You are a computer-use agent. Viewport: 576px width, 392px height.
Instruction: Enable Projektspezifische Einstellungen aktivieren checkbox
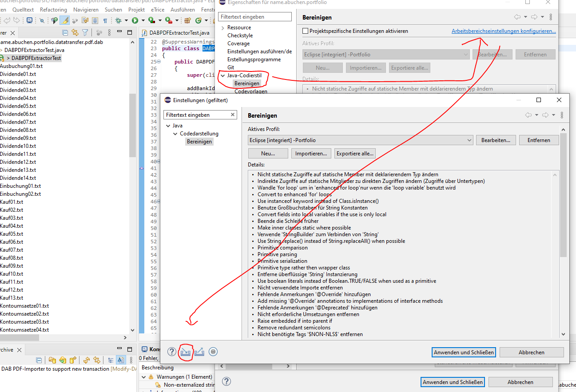coord(305,31)
